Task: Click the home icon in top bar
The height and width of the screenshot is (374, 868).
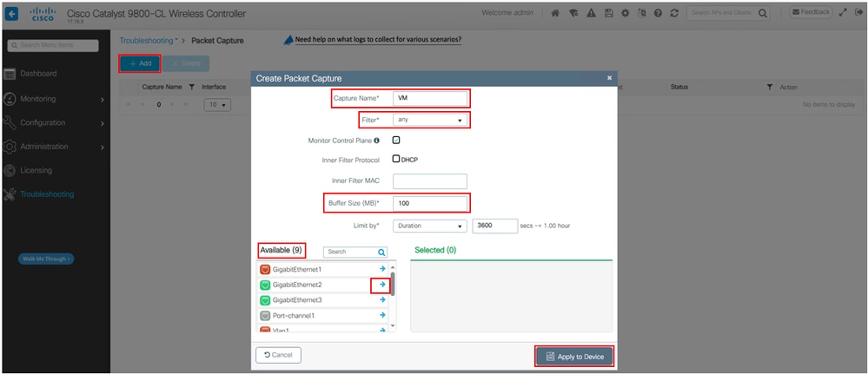Action: pyautogui.click(x=555, y=13)
